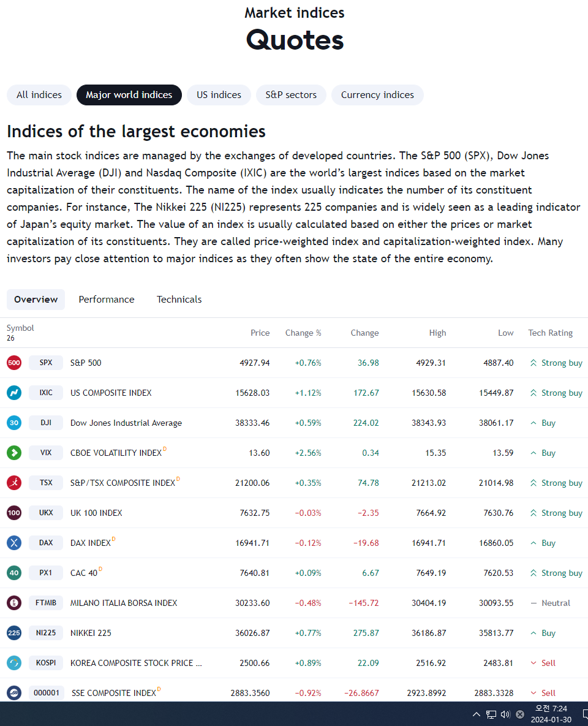Screen dimensions: 588x726
Task: Open the IXIC ticker tag
Action: coord(46,393)
